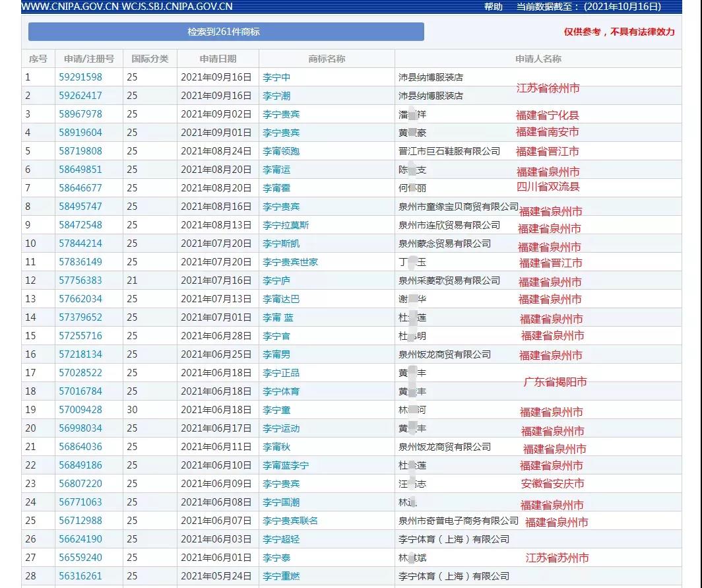Open registration number 56771063

[x=80, y=502]
